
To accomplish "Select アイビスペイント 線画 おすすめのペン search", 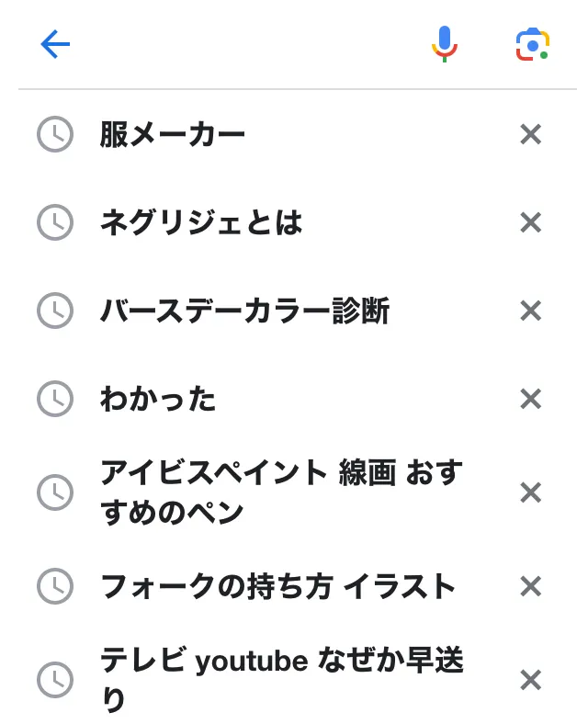I will click(x=281, y=492).
